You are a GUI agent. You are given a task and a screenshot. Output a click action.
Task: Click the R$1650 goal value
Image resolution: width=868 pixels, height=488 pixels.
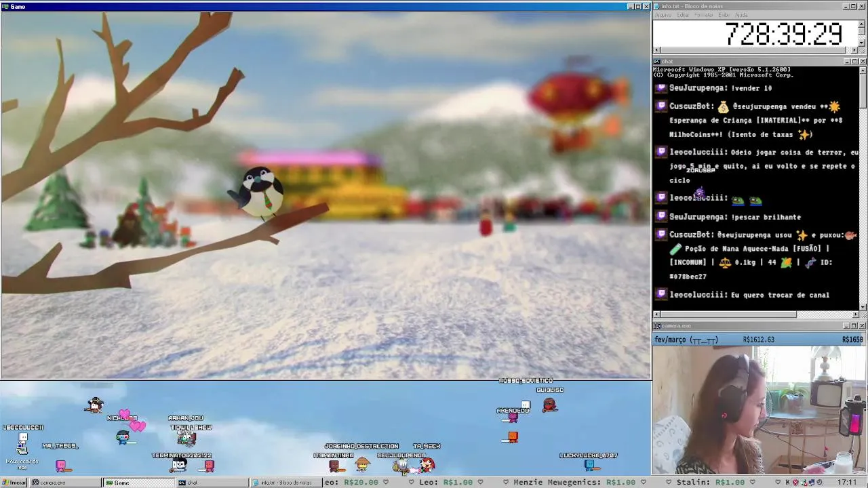pos(852,340)
